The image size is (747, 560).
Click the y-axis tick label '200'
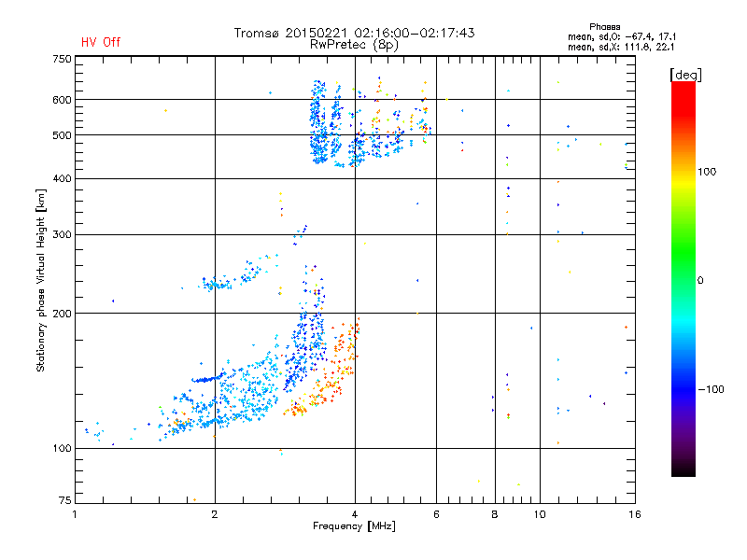(63, 314)
